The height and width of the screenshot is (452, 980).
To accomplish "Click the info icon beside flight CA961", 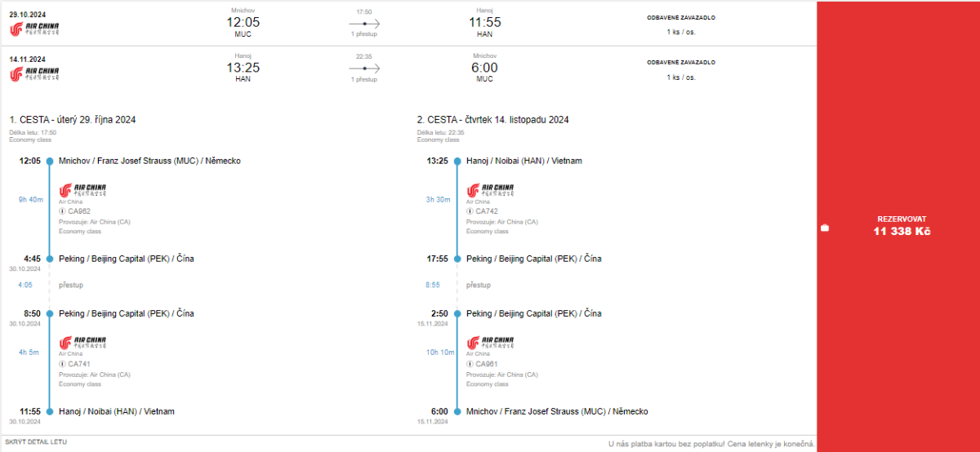I will 470,364.
